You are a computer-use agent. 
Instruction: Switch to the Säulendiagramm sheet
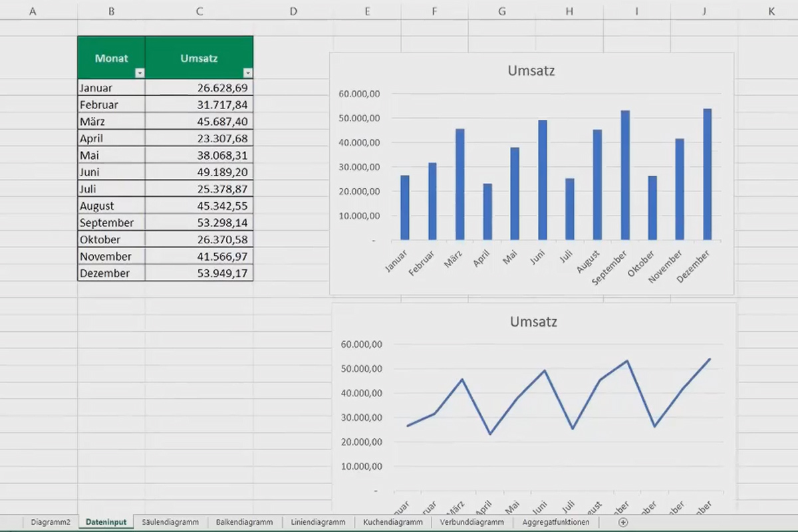[170, 522]
